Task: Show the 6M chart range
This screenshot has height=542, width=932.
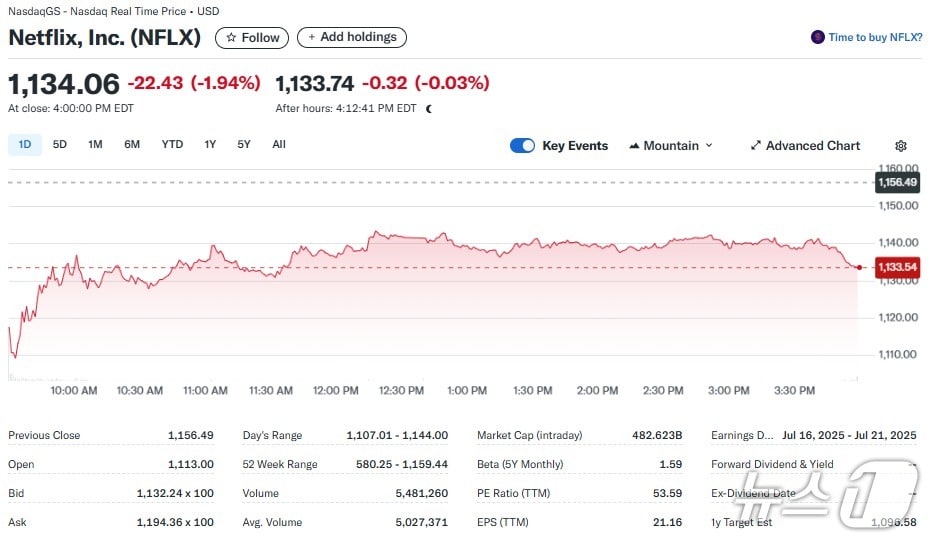Action: 132,144
